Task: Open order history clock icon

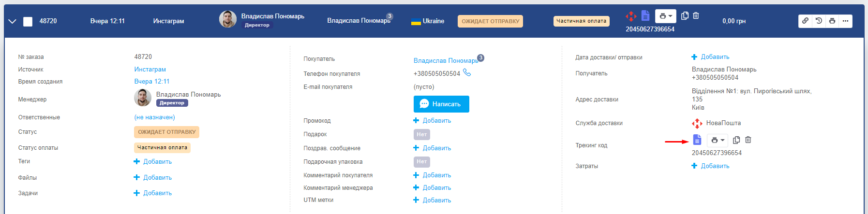Action: click(819, 21)
